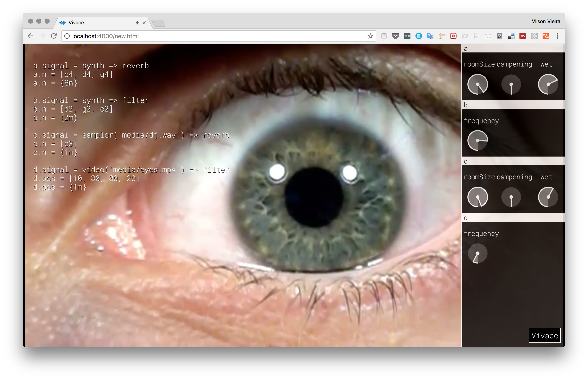Bookmark this page with the star icon
Image resolution: width=588 pixels, height=380 pixels.
370,36
